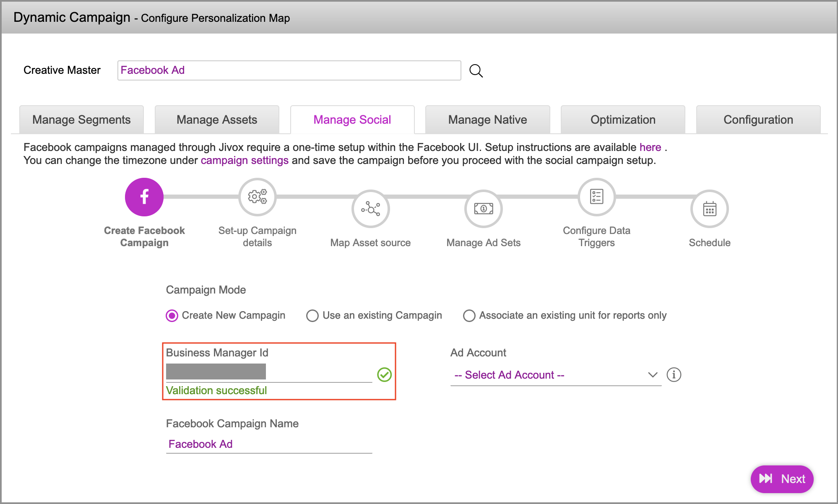Open the Set-up Campaign details step icon
The image size is (838, 504).
[257, 197]
